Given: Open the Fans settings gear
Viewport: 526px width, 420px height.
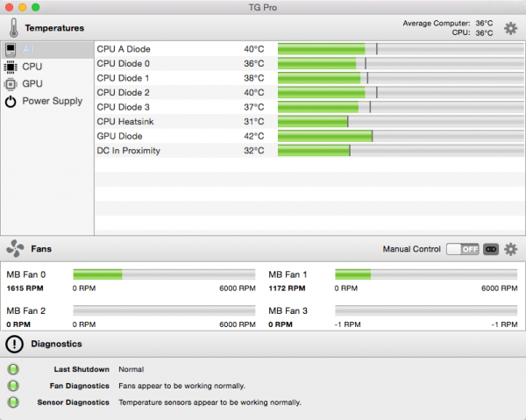Looking at the screenshot, I should tap(510, 249).
